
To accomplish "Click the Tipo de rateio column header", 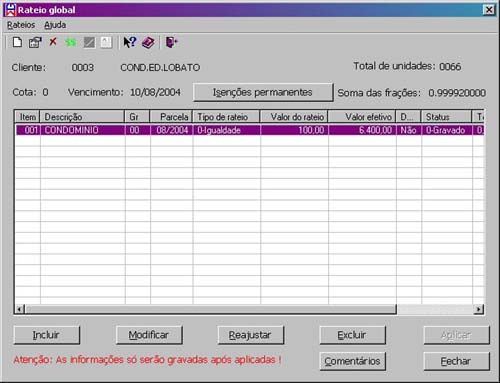I will coord(227,117).
